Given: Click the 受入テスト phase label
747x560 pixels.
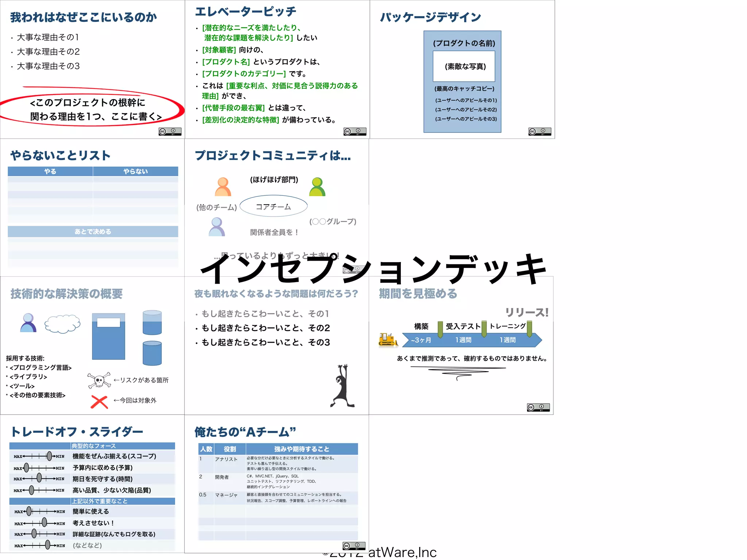Looking at the screenshot, I should (x=463, y=326).
